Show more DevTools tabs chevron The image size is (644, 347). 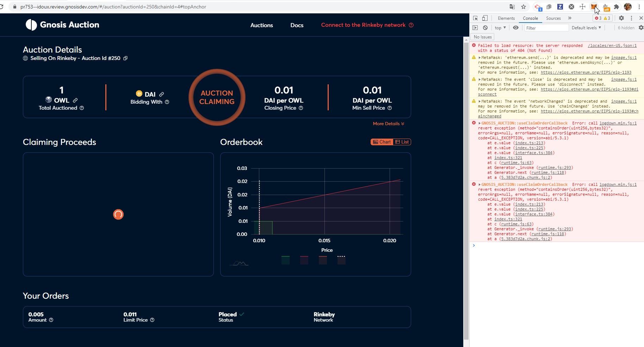[570, 18]
